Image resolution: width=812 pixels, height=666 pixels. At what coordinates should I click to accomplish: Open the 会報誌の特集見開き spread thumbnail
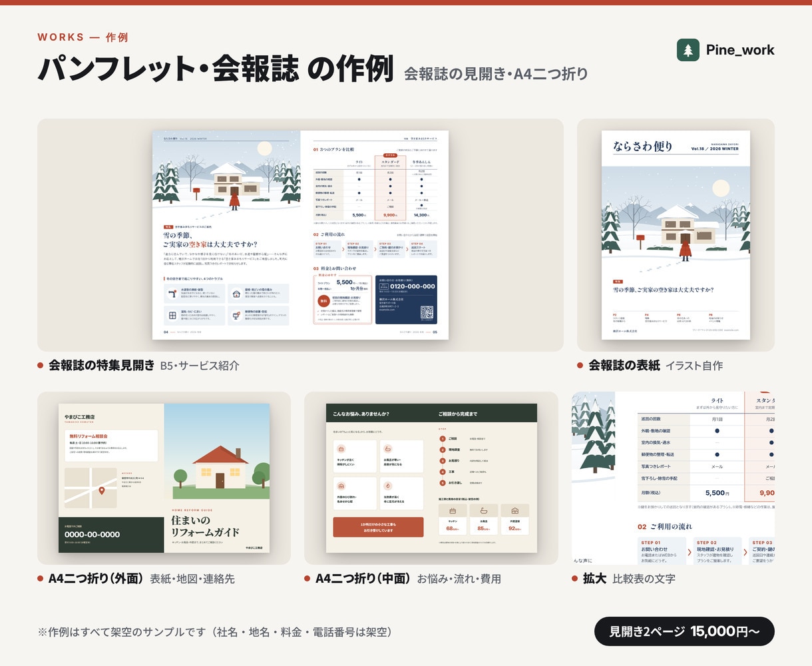300,235
